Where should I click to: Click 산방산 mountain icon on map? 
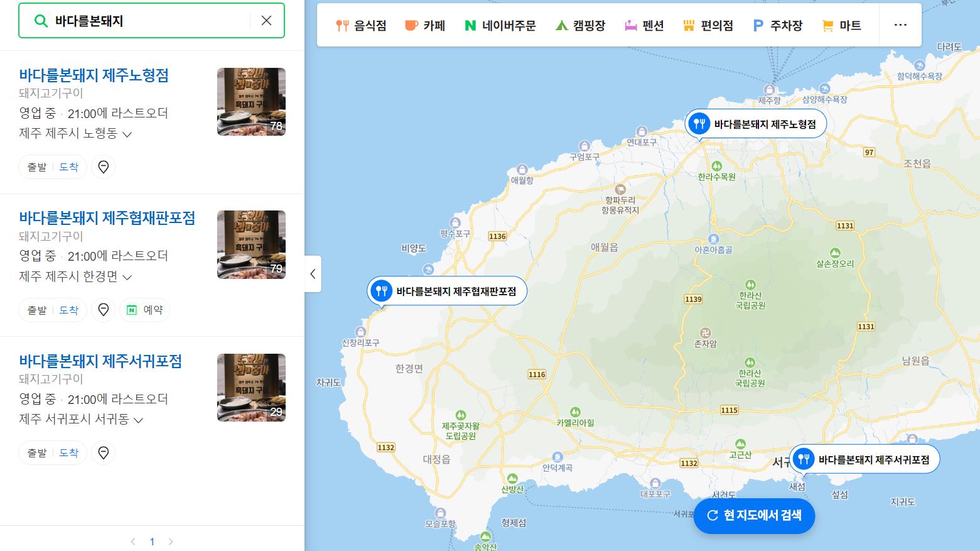click(512, 478)
